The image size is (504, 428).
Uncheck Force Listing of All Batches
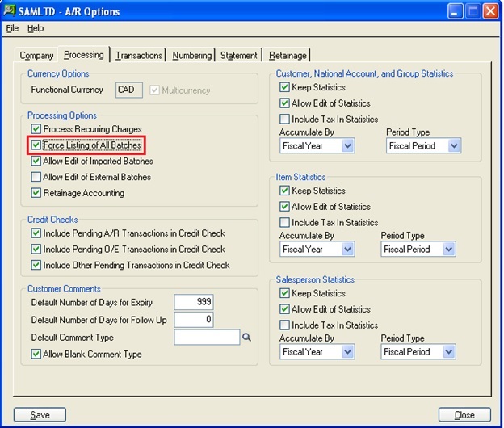[36, 145]
